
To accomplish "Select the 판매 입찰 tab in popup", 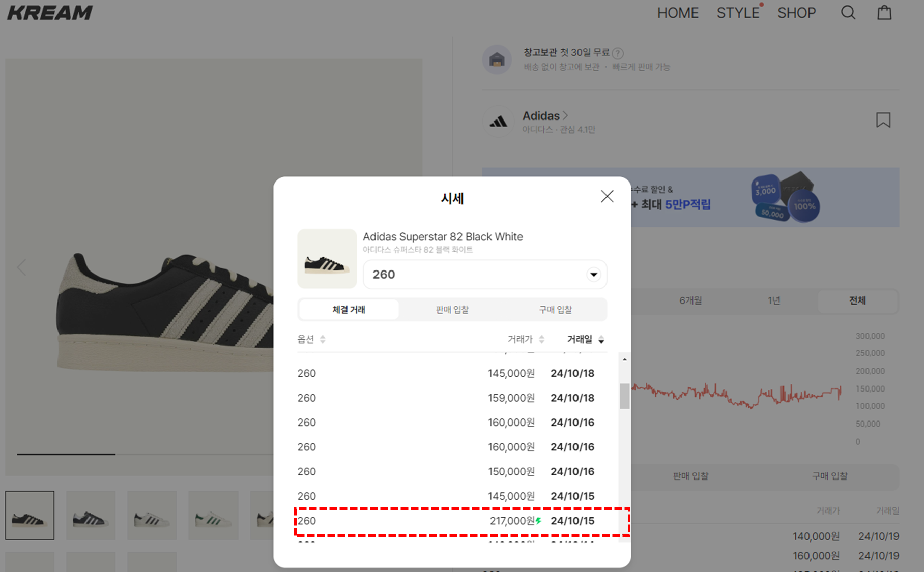I will (x=452, y=310).
